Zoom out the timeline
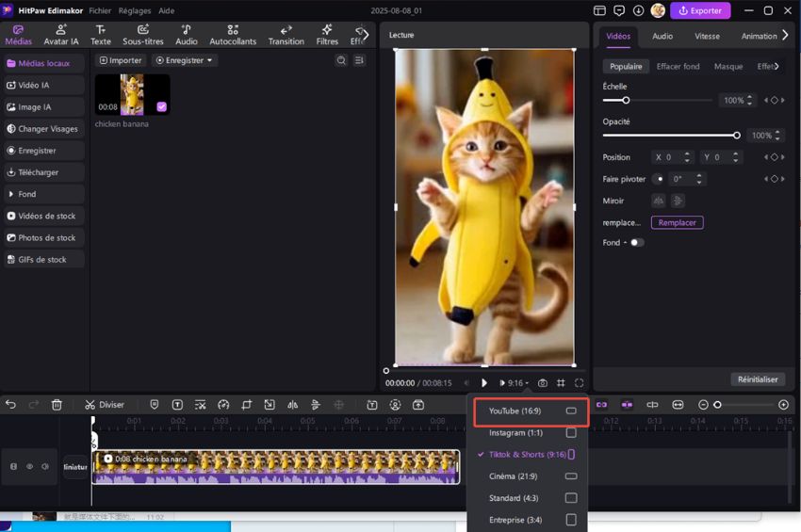The width and height of the screenshot is (801, 532). click(x=703, y=405)
